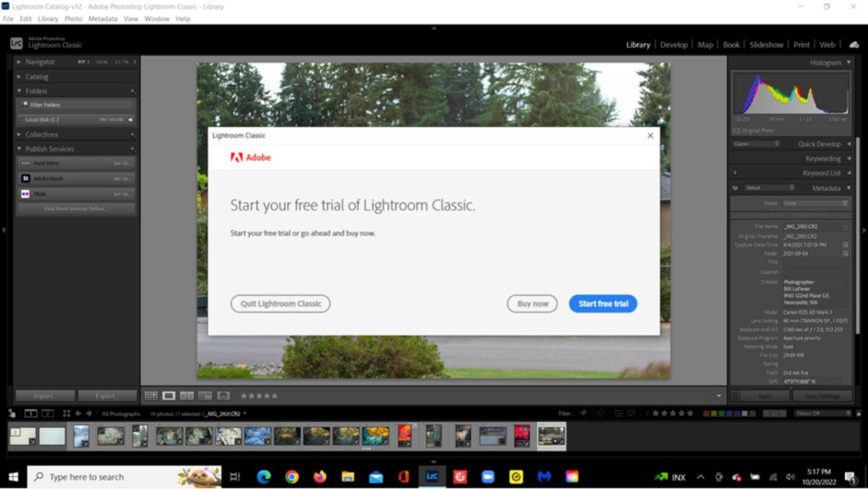Set a five-star rating in the toolbar

tap(275, 395)
